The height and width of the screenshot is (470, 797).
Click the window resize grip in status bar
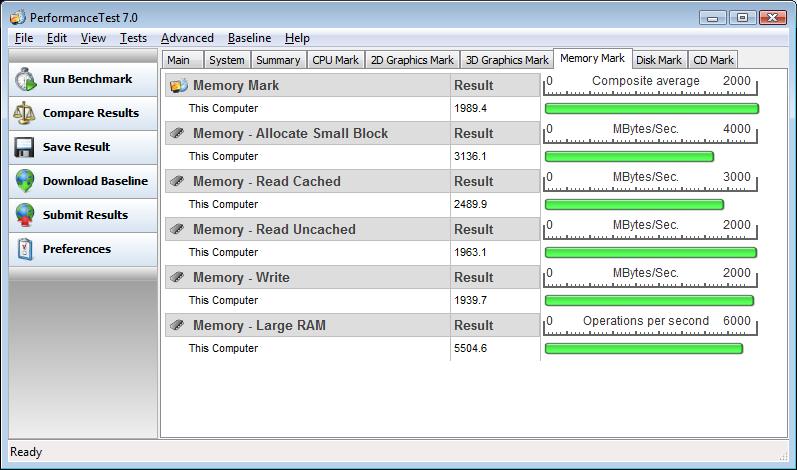click(x=783, y=456)
